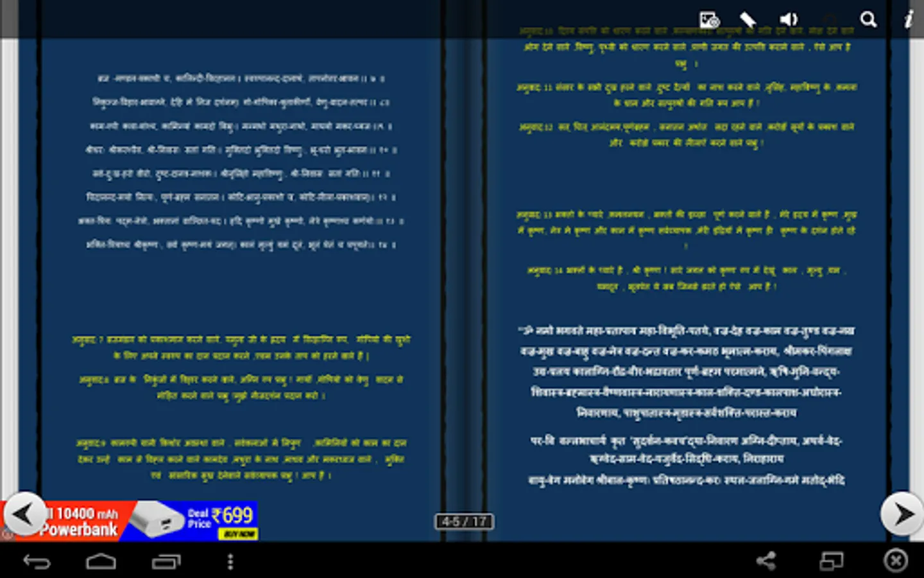Tap the page indicator '4-5 / 17'
Image resolution: width=924 pixels, height=578 pixels.
point(465,521)
